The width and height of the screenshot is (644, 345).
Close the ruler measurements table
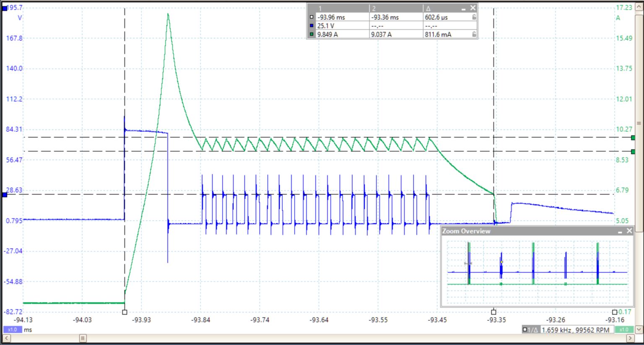click(x=473, y=8)
